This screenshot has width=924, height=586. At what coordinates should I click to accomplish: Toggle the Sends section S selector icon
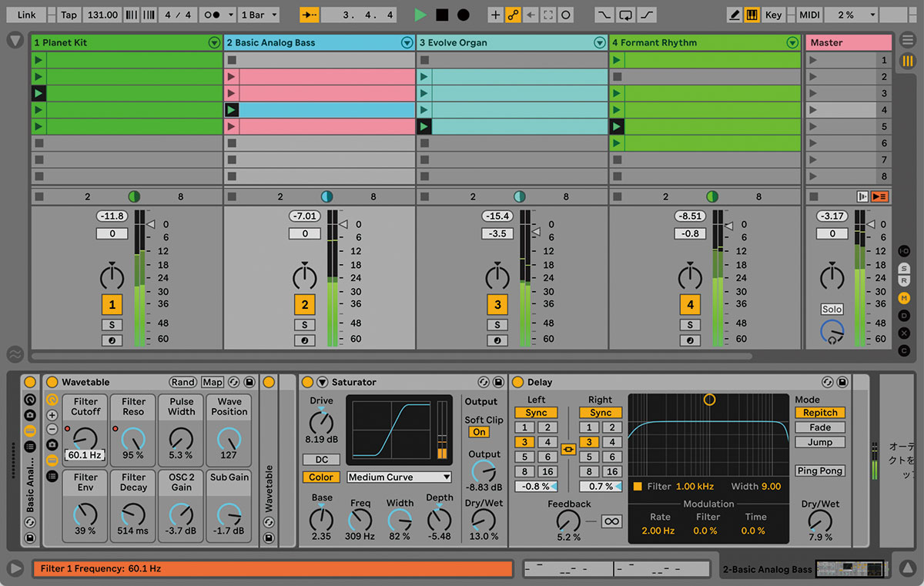pyautogui.click(x=904, y=268)
